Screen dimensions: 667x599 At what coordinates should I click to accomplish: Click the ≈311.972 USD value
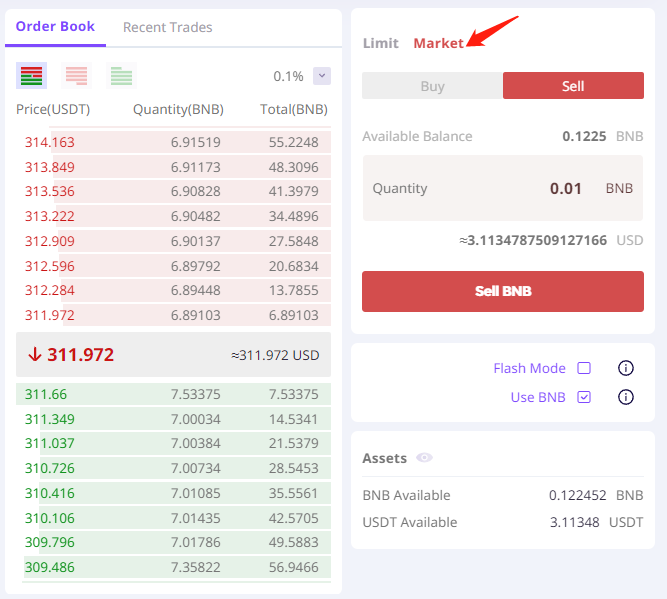[x=275, y=355]
